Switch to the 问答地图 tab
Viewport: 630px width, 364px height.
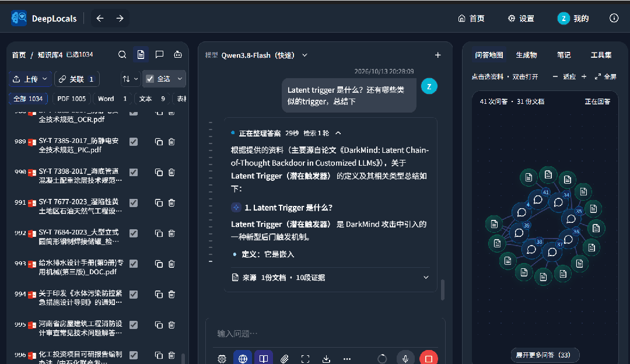click(489, 55)
